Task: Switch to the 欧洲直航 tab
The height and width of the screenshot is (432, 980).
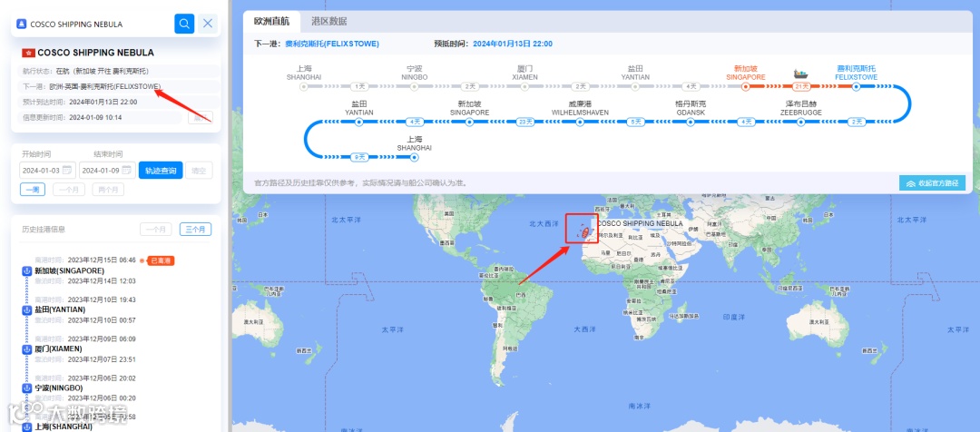Action: pyautogui.click(x=271, y=21)
